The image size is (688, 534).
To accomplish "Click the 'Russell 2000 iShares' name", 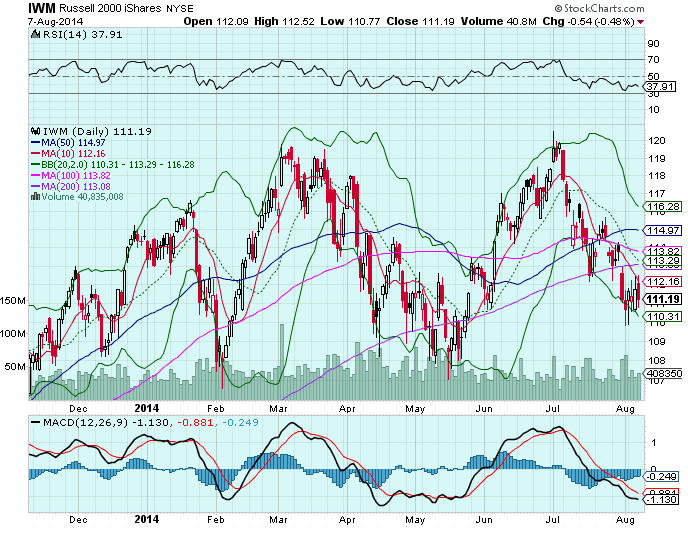I will [110, 8].
